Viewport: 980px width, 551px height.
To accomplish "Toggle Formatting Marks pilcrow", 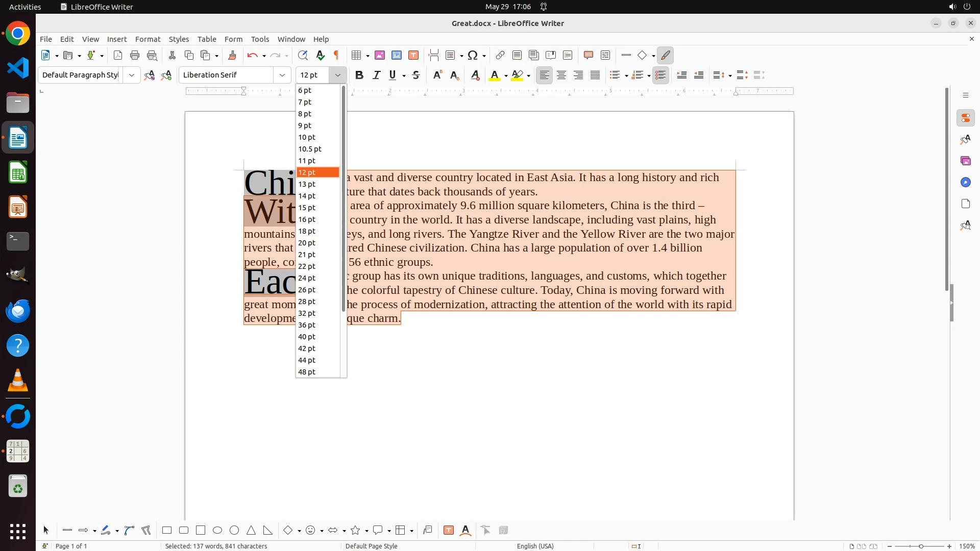I will tap(336, 55).
